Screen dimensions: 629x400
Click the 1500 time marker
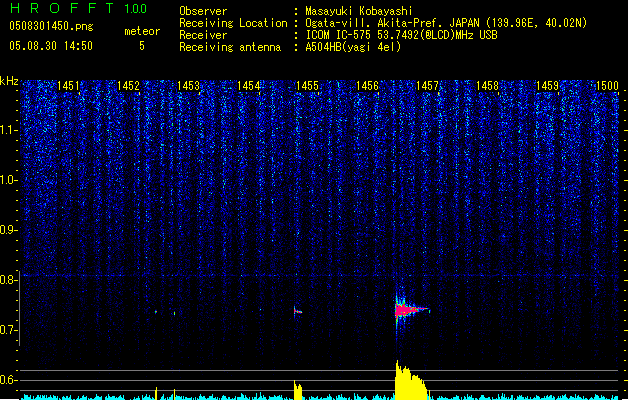pyautogui.click(x=607, y=86)
